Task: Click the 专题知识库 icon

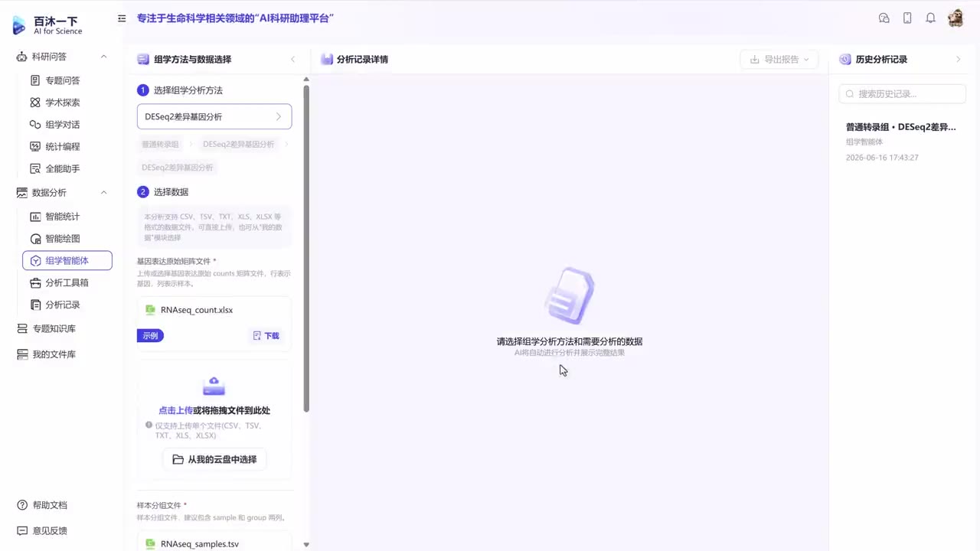Action: (22, 329)
